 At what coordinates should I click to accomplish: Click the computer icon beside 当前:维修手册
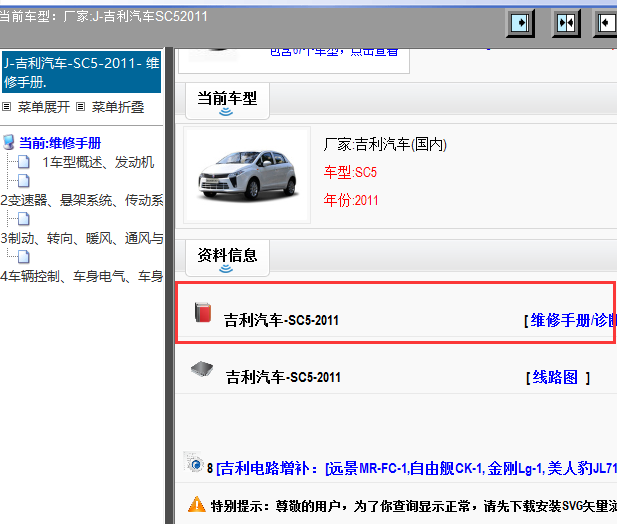point(9,142)
